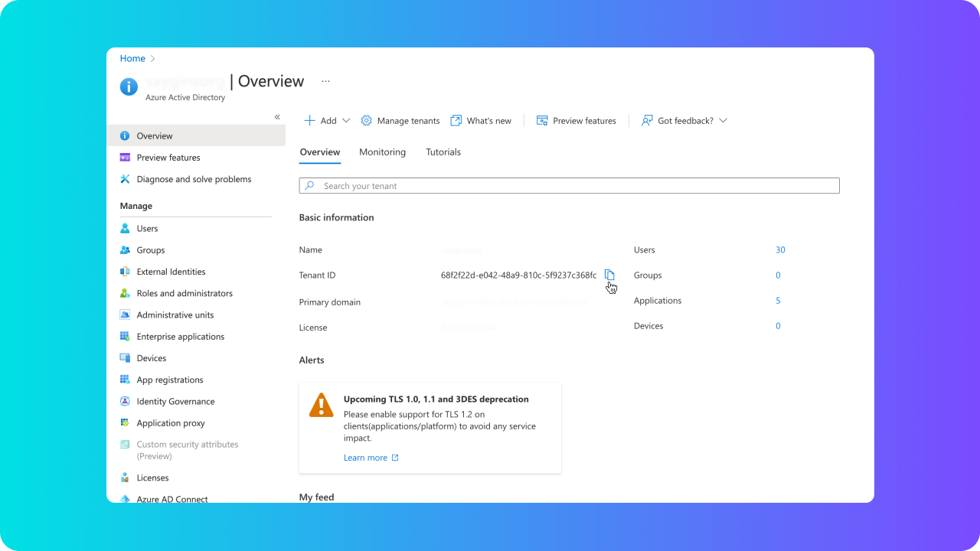This screenshot has width=980, height=551.
Task: Click the My feed heading
Action: pos(316,497)
